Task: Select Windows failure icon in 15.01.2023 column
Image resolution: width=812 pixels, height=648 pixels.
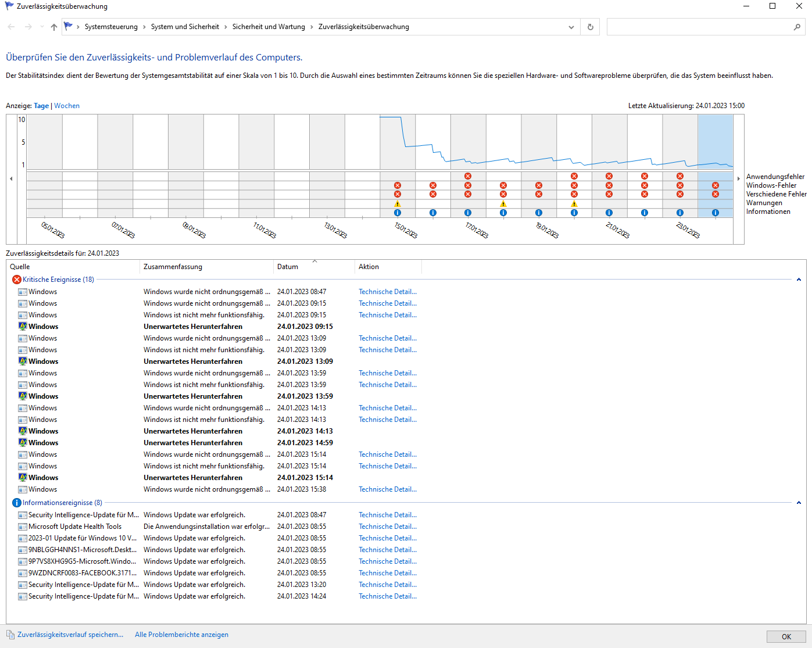Action: pos(398,185)
